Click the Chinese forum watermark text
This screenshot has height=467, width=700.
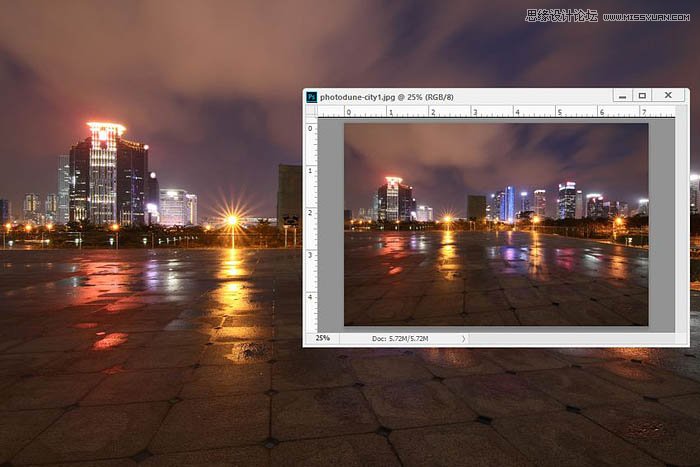click(x=560, y=15)
